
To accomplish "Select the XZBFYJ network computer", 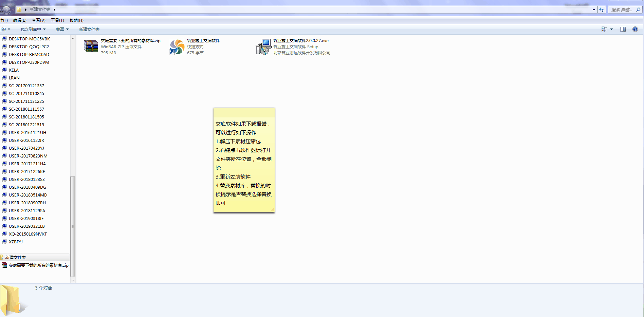I will [x=16, y=242].
